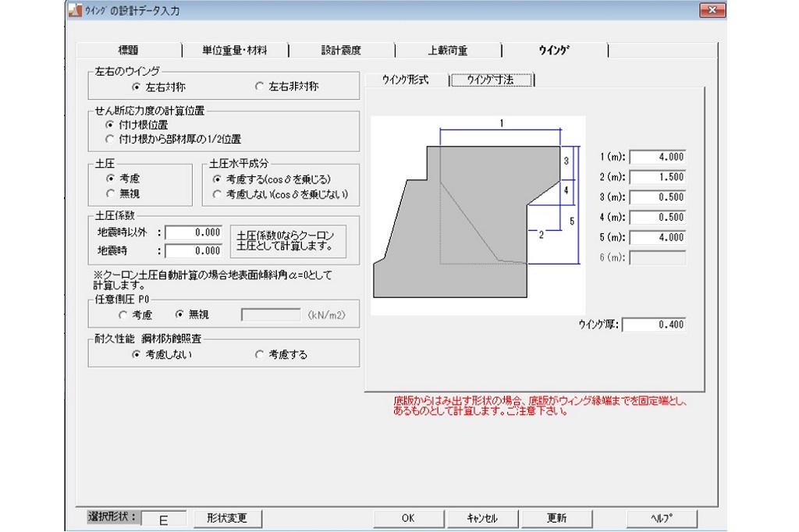This screenshot has height=532, width=799.
Task: Open help with the ヘルプ button
Action: click(x=661, y=519)
